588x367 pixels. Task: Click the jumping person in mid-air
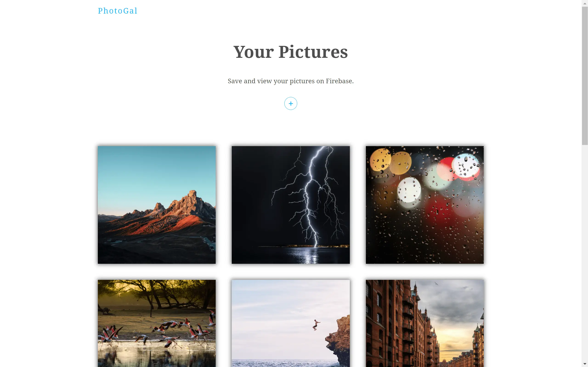(316, 325)
